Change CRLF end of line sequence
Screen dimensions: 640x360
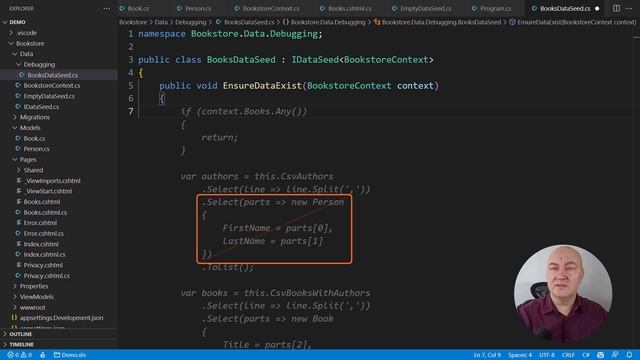click(x=568, y=355)
